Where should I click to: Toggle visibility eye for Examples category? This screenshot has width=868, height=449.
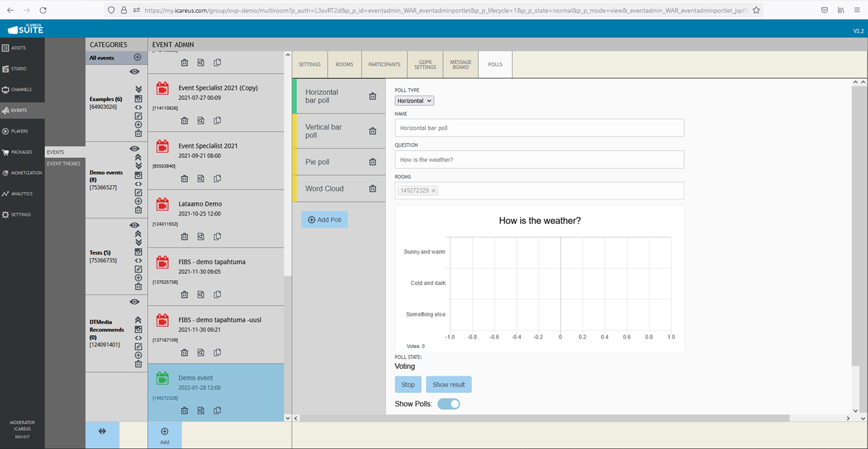[x=134, y=72]
